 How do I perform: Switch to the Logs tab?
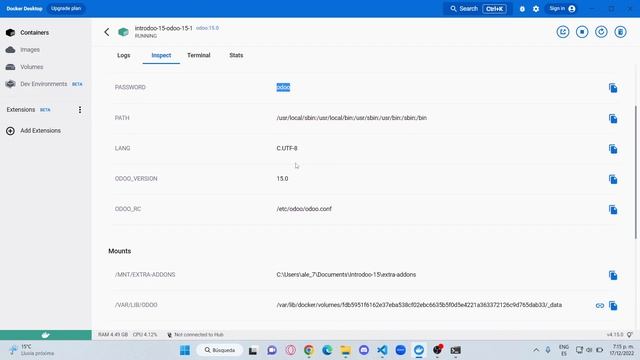(124, 56)
